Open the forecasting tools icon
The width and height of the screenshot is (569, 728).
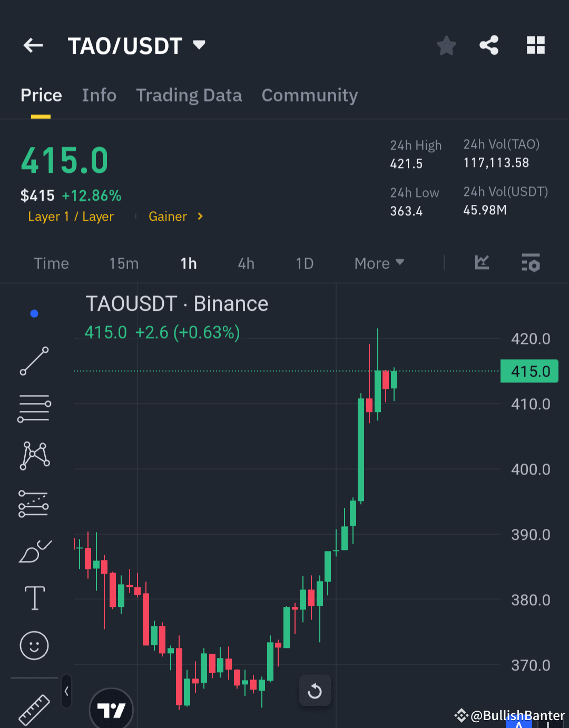click(x=34, y=503)
